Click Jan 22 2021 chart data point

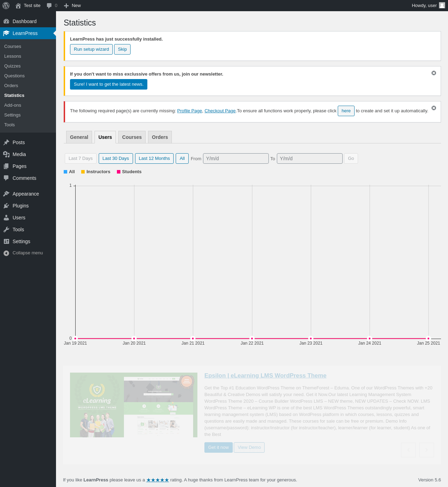(252, 338)
